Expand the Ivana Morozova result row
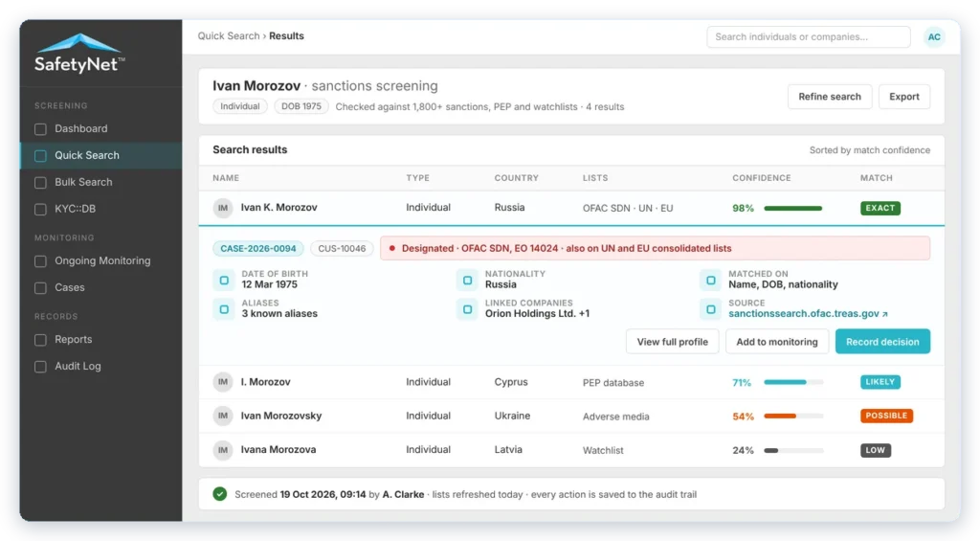 point(571,450)
